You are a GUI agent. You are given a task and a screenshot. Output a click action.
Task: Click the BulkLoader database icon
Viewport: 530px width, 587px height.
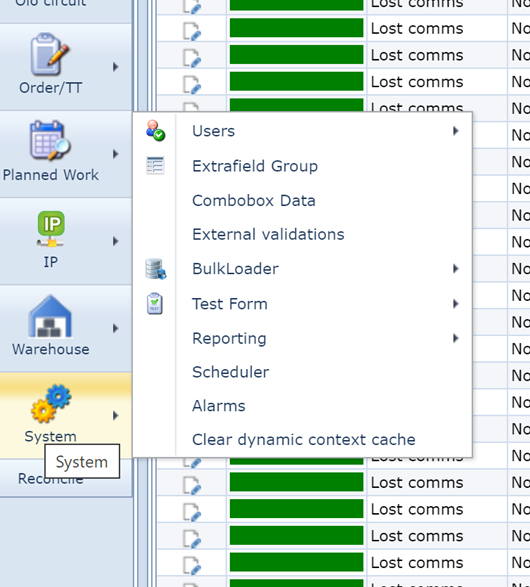(x=155, y=269)
